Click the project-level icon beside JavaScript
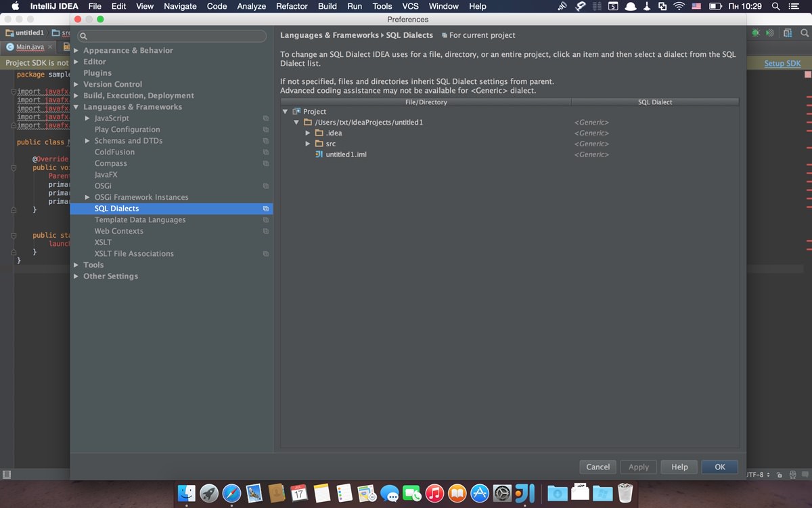Viewport: 812px width, 508px height. (x=266, y=119)
